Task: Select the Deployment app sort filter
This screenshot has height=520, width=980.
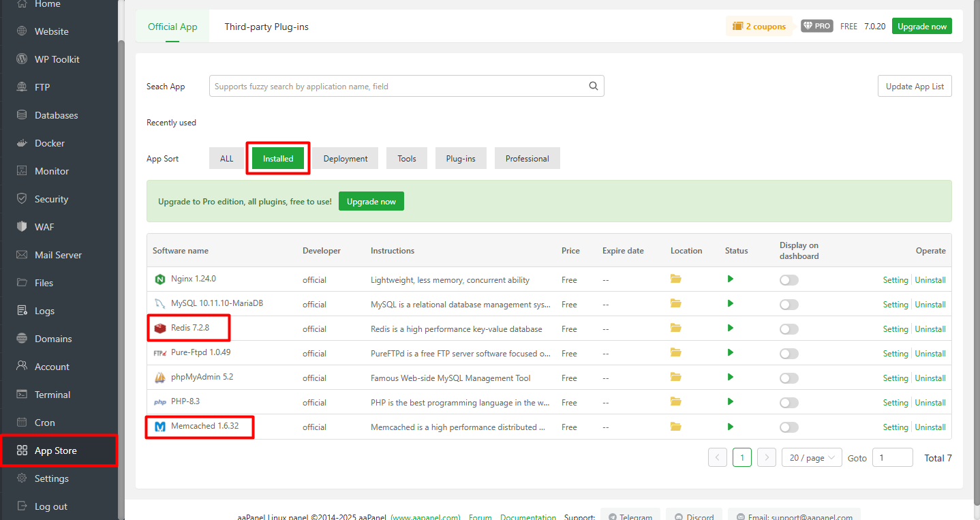Action: [346, 159]
